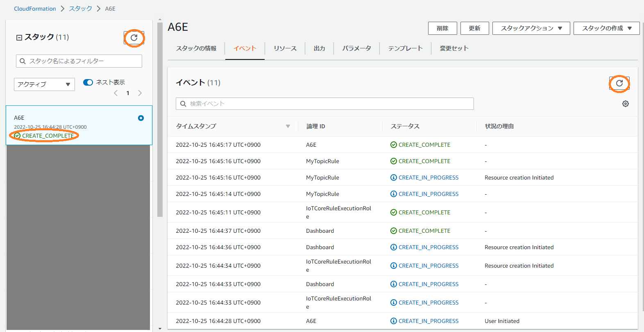Refresh the stack list in the left panel
The height and width of the screenshot is (332, 644).
(134, 38)
